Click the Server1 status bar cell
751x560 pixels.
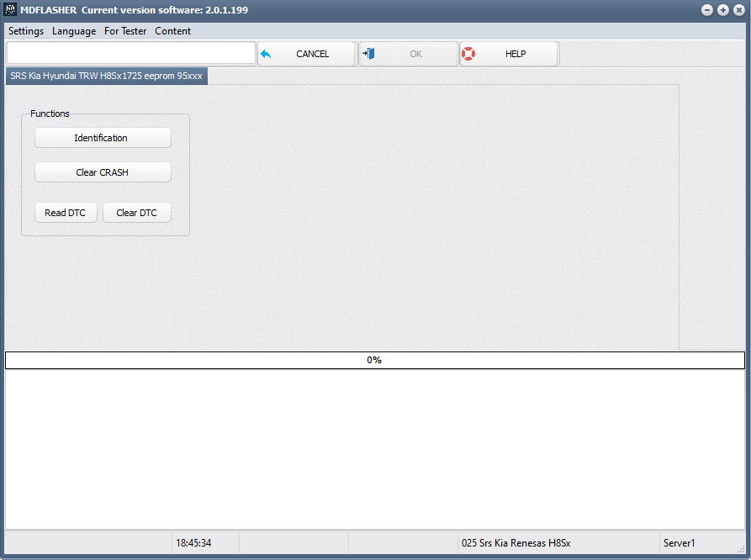pos(701,543)
